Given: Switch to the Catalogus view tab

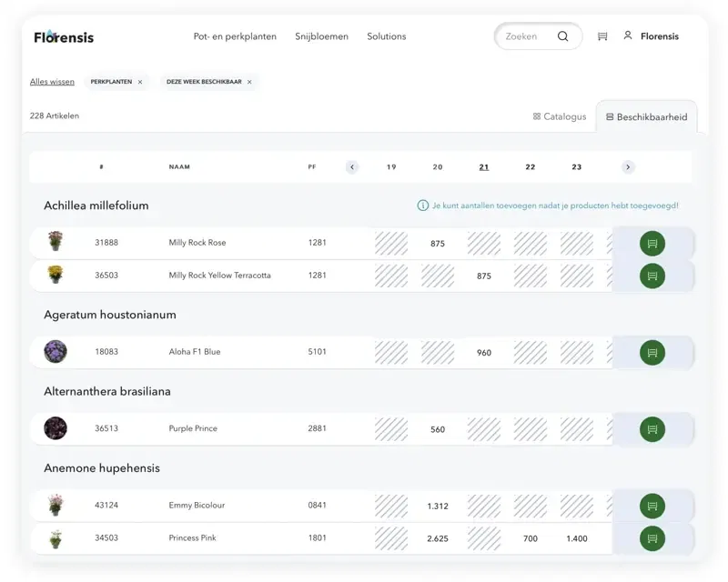Looking at the screenshot, I should click(x=560, y=116).
